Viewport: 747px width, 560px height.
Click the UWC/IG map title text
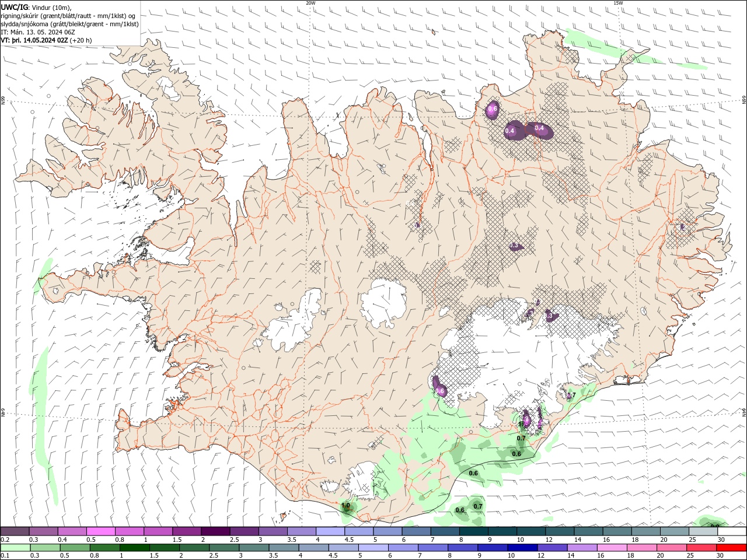[15, 7]
